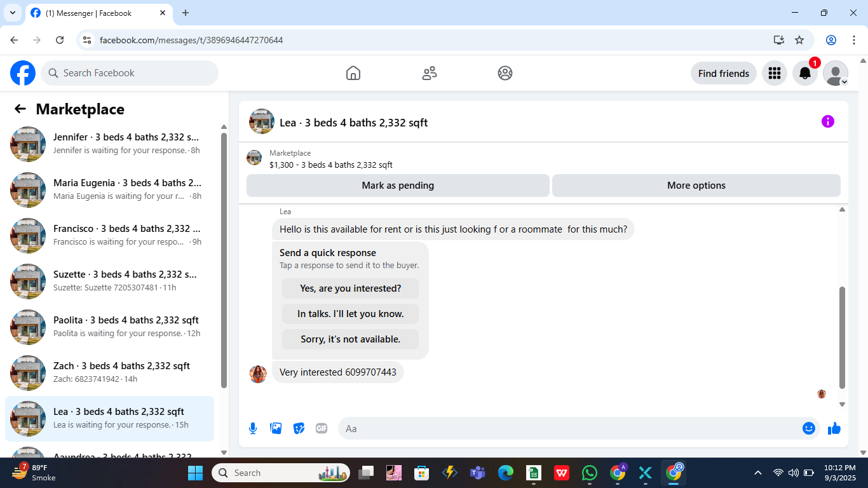Reload the Messenger page
This screenshot has height=488, width=868.
point(60,40)
